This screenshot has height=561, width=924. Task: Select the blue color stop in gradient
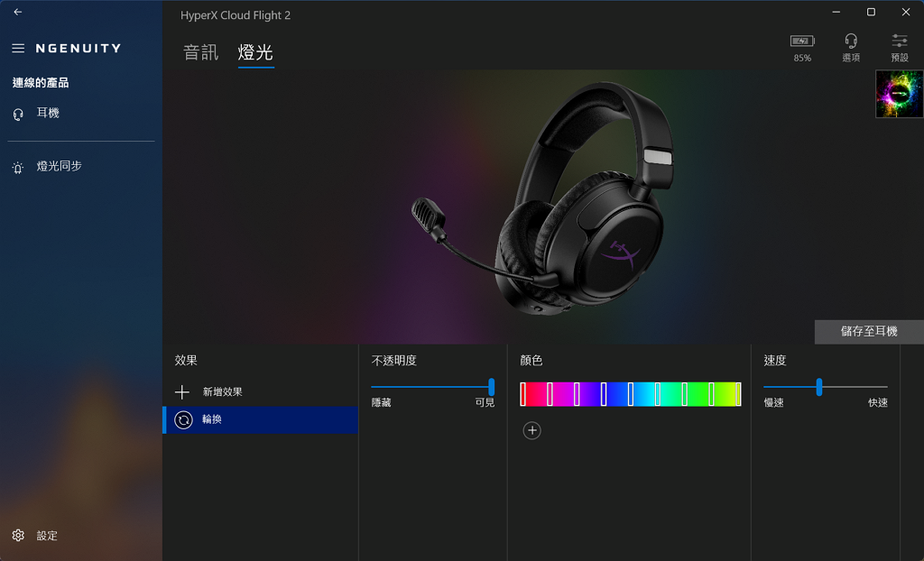[x=604, y=393]
